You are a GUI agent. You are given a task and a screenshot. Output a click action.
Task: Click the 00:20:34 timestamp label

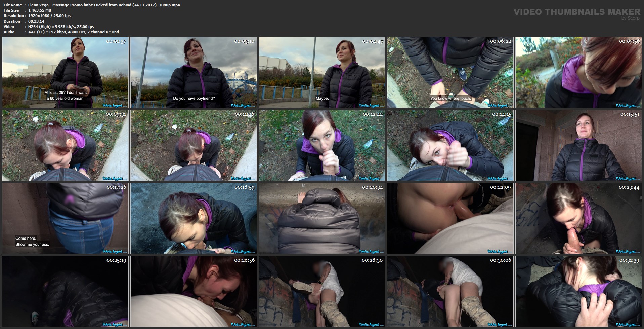click(x=372, y=187)
